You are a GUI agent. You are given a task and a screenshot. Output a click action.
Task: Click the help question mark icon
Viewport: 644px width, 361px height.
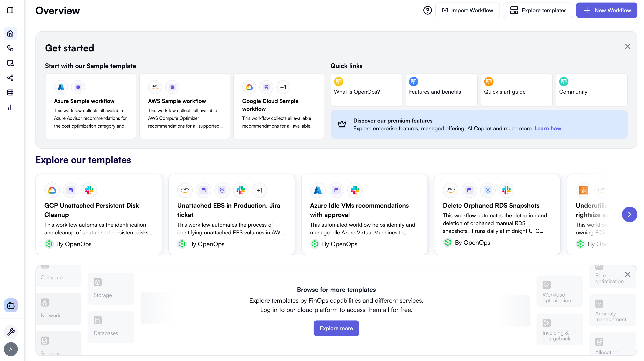427,10
